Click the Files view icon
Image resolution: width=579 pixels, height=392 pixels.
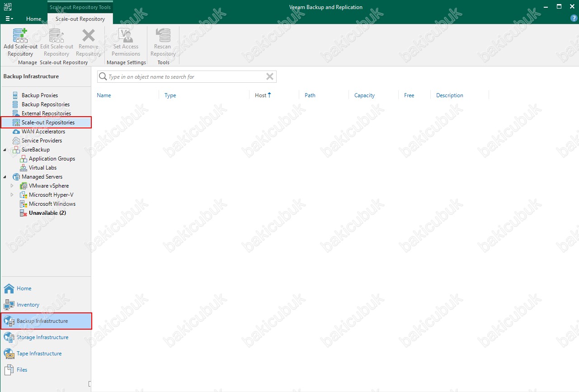coord(9,370)
